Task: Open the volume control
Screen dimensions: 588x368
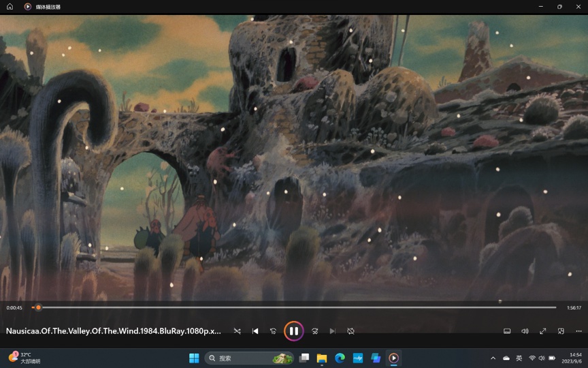Action: coord(525,331)
